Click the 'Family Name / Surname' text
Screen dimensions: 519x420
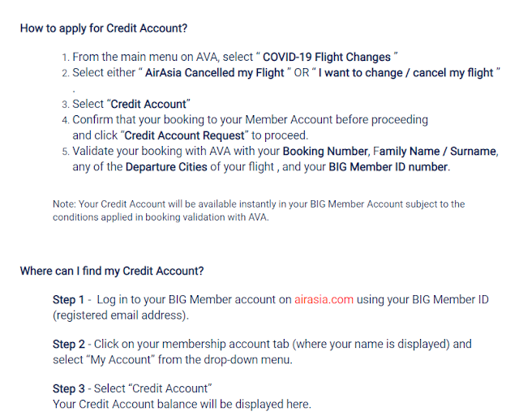coord(435,152)
